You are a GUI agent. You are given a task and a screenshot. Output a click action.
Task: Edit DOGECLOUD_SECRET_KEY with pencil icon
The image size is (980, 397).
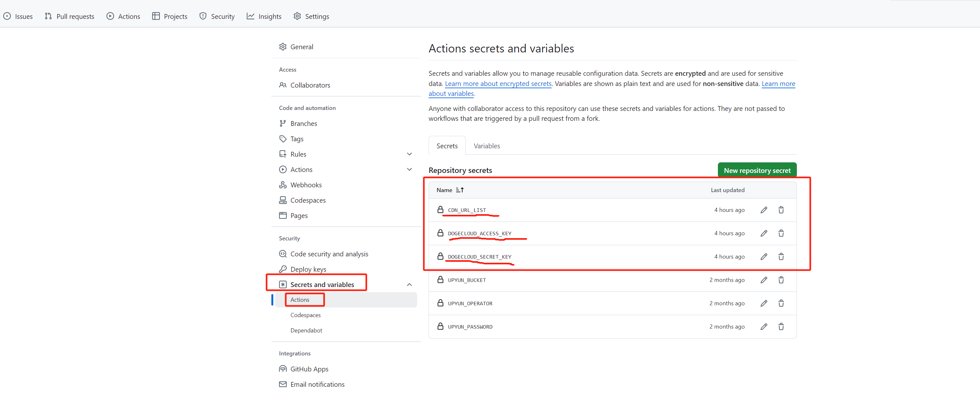tap(764, 257)
